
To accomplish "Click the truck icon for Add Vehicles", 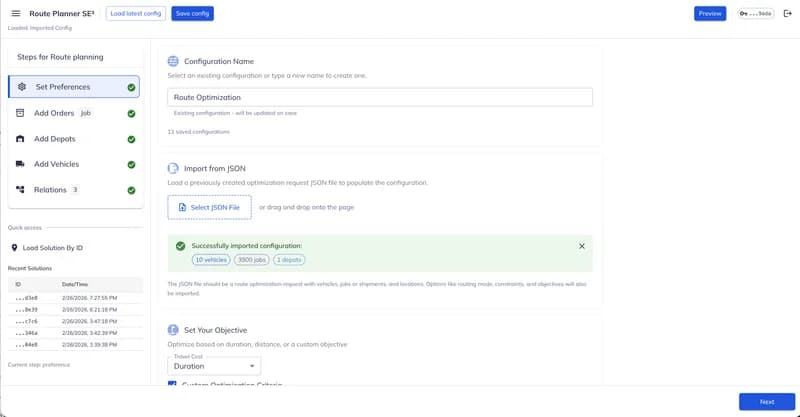I will [22, 164].
